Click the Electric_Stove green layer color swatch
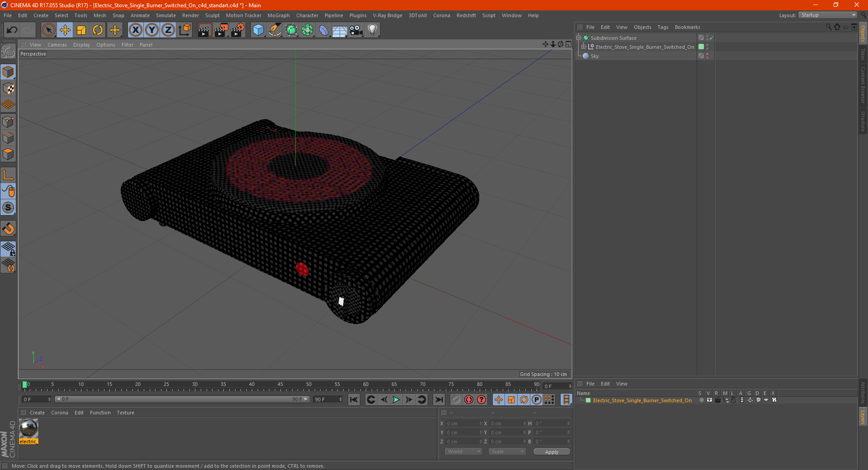Screen dimensions: 868x470 pos(701,47)
